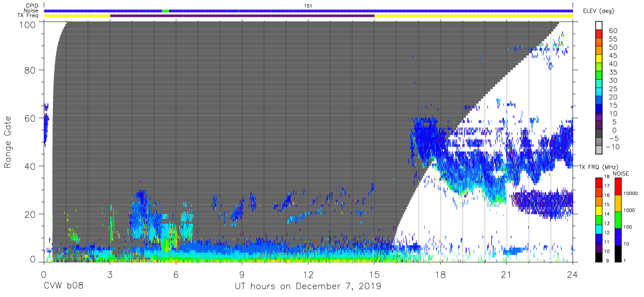Click the 20 tick on the Range Gate axis
644x297 pixels.
tap(30, 214)
